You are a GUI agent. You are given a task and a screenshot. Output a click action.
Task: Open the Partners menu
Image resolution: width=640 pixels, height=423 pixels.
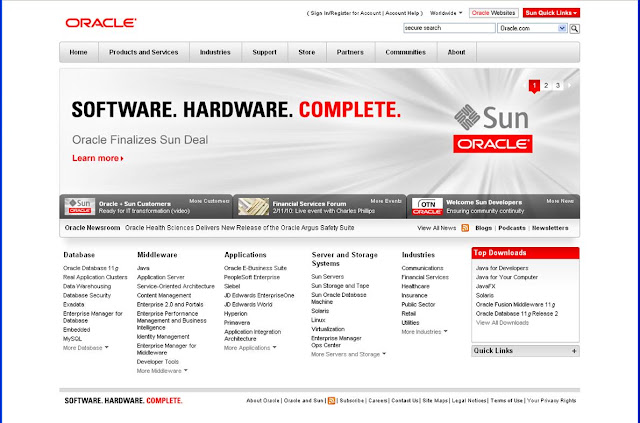350,52
